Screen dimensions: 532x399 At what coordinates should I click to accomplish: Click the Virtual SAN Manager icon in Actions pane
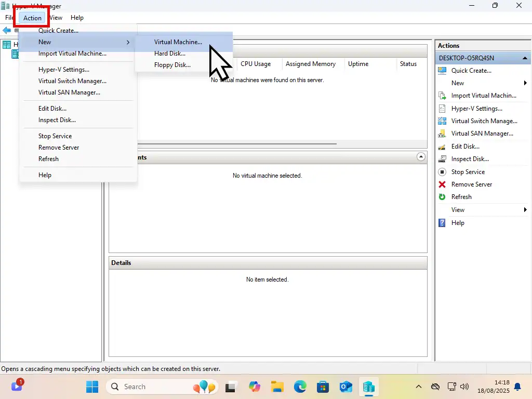point(442,134)
